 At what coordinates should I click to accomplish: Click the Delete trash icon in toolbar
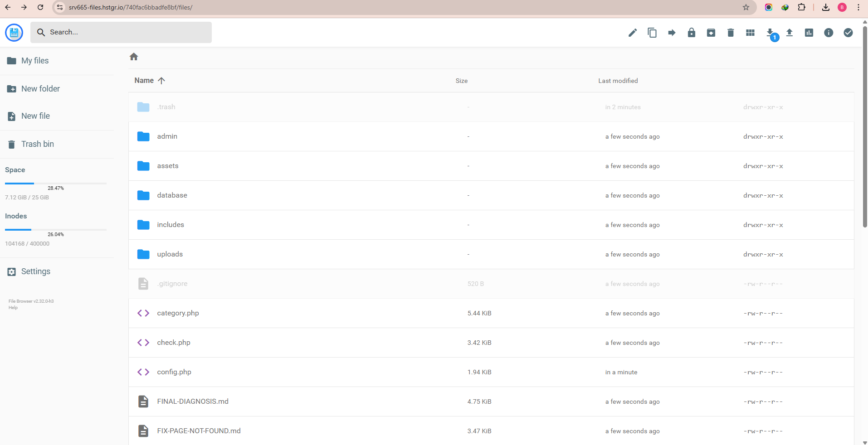(x=730, y=33)
